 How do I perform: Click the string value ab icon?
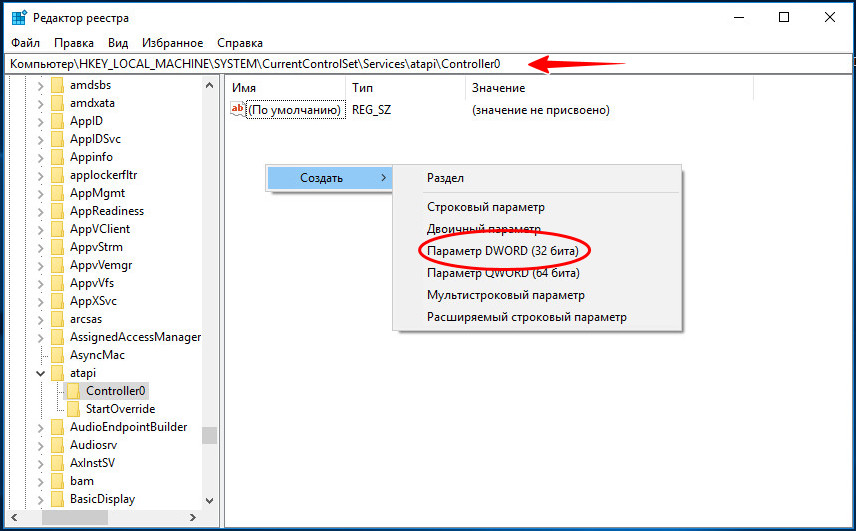237,109
